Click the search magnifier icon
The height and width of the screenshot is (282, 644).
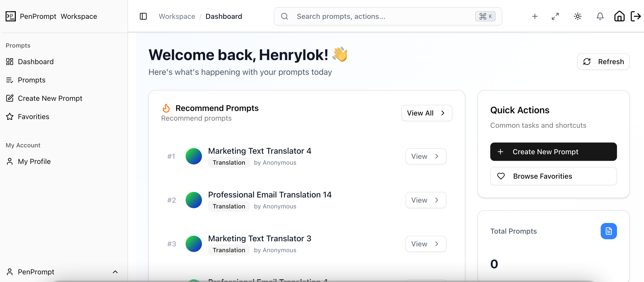coord(285,16)
